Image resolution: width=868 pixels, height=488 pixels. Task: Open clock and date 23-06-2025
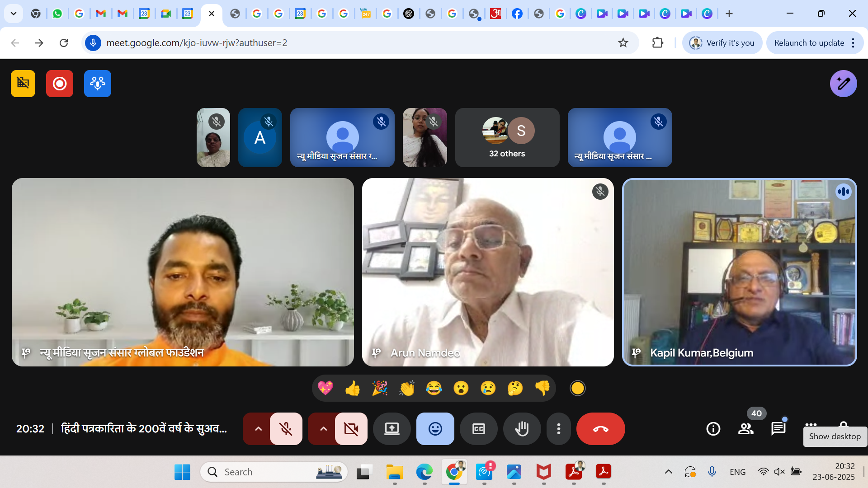pyautogui.click(x=834, y=472)
